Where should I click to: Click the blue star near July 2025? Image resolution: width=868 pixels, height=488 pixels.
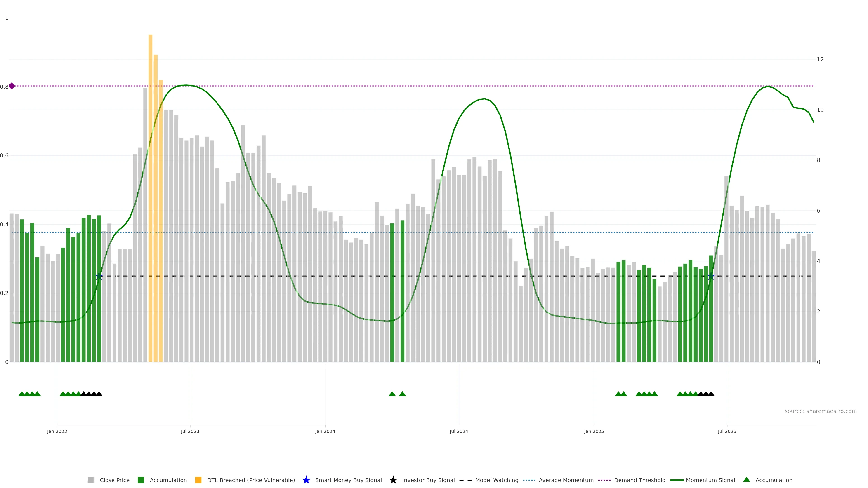pyautogui.click(x=711, y=276)
